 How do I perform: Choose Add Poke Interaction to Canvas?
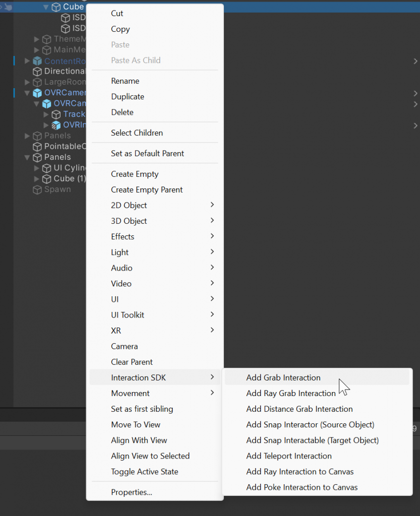pos(302,487)
